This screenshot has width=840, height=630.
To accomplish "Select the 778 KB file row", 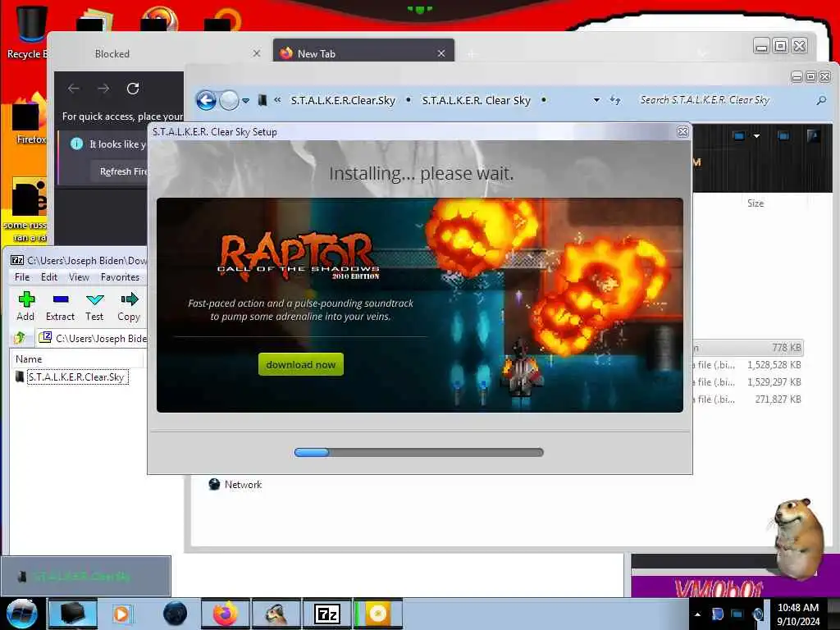I will tap(748, 348).
